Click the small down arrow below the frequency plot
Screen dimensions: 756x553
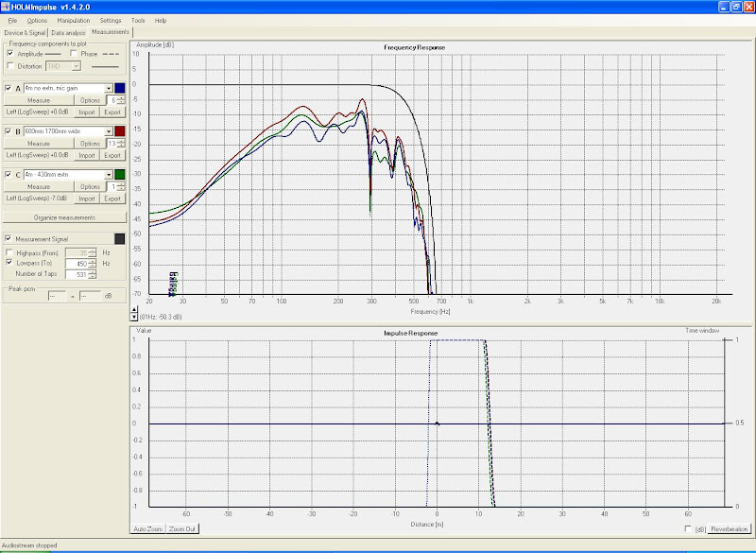point(134,317)
